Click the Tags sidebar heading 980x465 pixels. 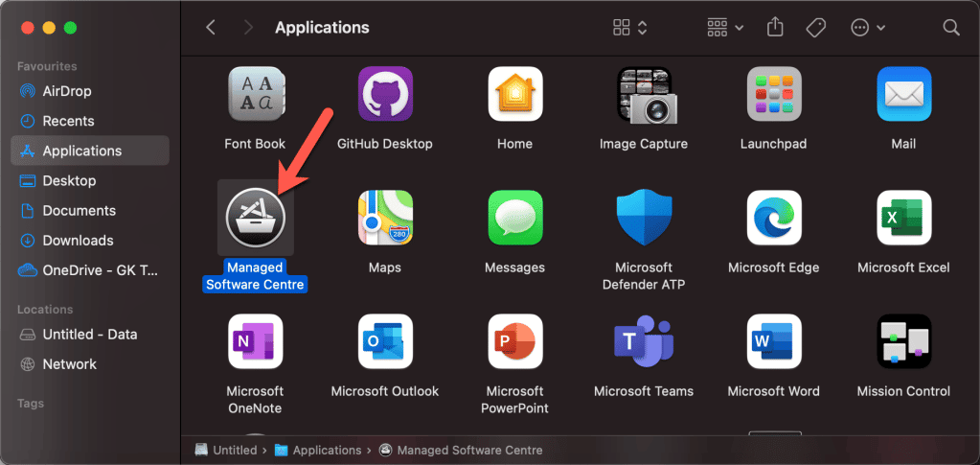[30, 404]
